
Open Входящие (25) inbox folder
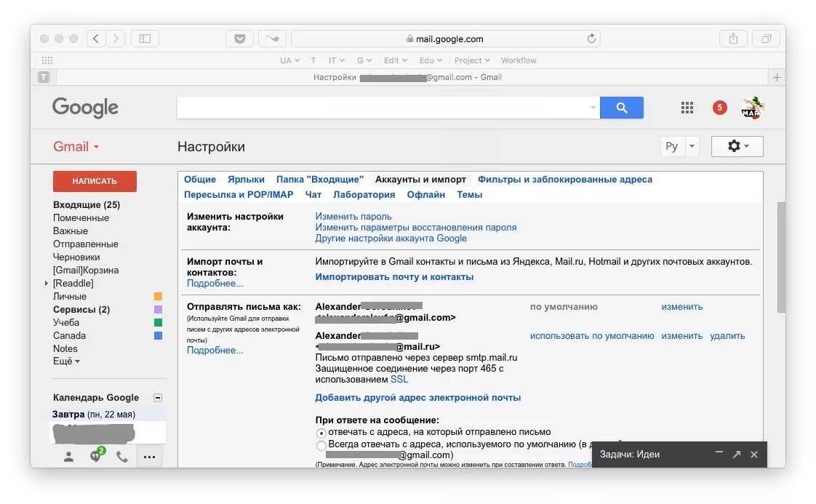tap(87, 205)
